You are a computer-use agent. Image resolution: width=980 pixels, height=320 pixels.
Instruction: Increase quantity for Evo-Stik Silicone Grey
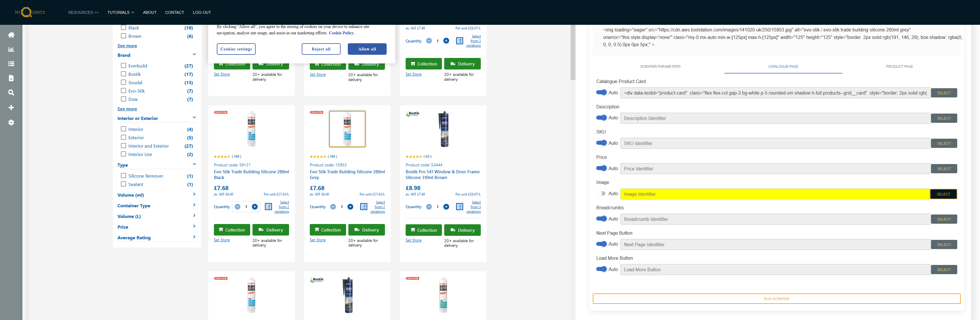(350, 207)
